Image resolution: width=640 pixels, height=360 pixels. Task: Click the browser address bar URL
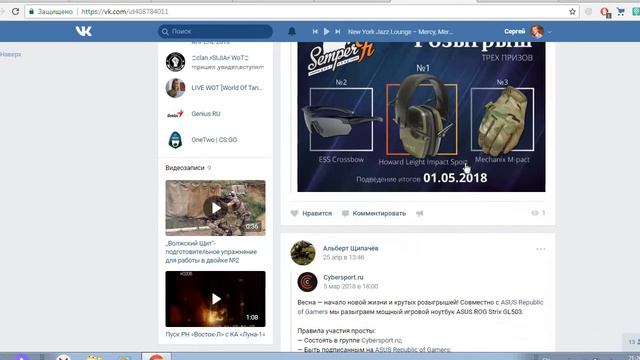click(x=124, y=11)
